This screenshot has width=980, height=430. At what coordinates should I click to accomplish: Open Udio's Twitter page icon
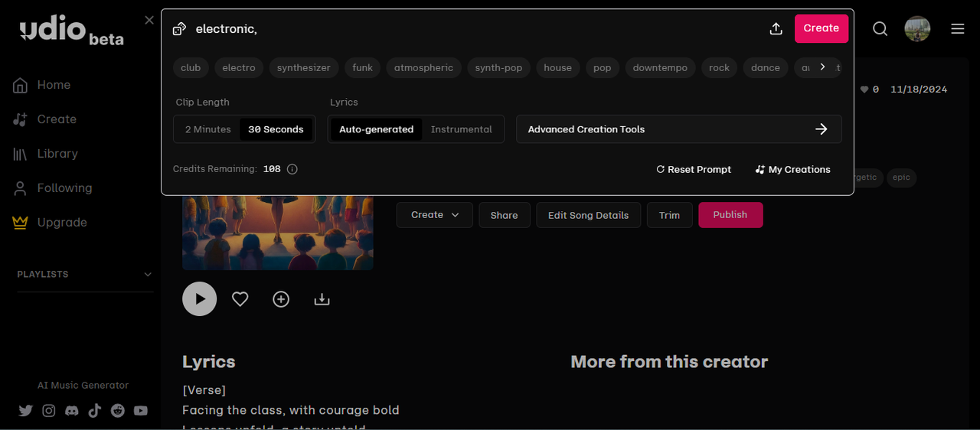25,411
